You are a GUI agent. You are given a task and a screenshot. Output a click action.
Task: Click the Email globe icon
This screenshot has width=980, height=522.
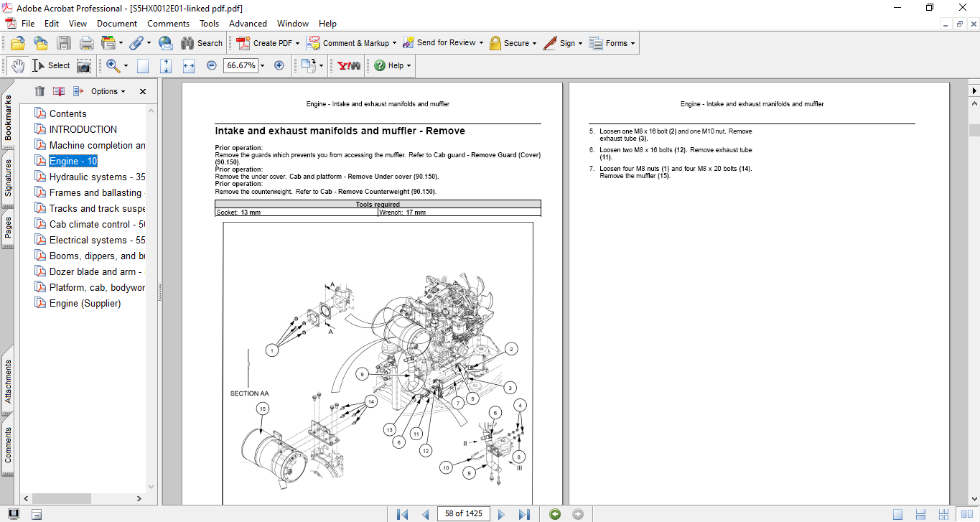pos(166,43)
